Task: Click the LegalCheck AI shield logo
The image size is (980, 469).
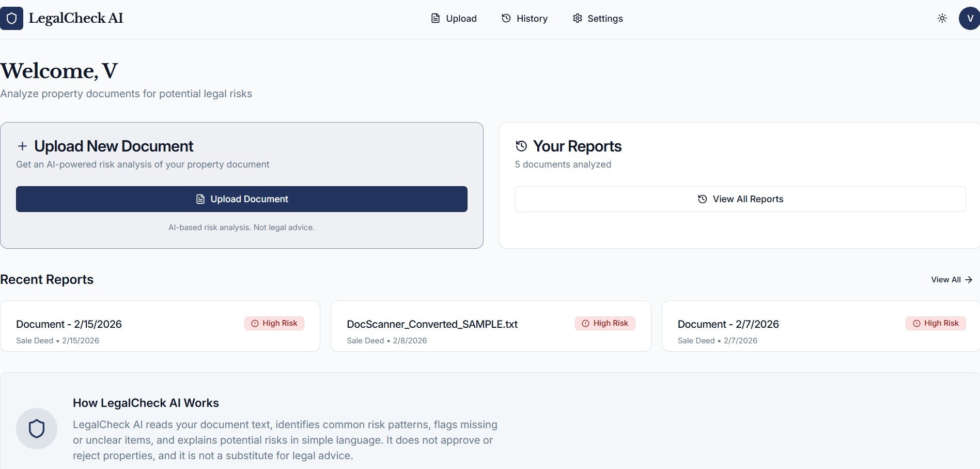Action: click(11, 18)
